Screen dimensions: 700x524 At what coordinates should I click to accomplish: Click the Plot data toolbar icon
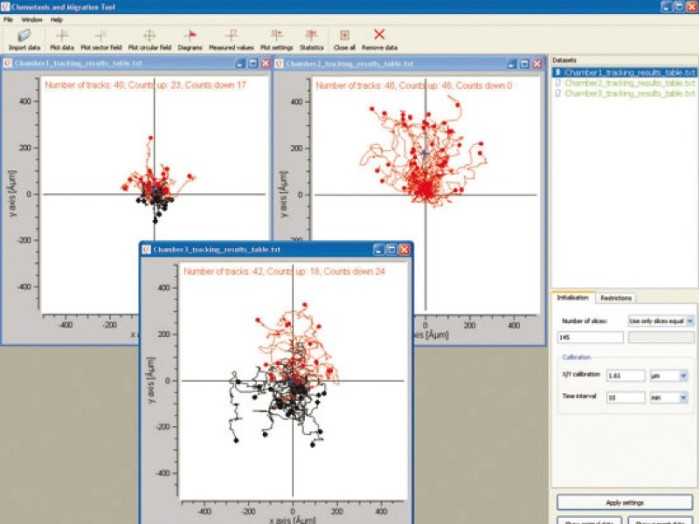click(x=62, y=35)
